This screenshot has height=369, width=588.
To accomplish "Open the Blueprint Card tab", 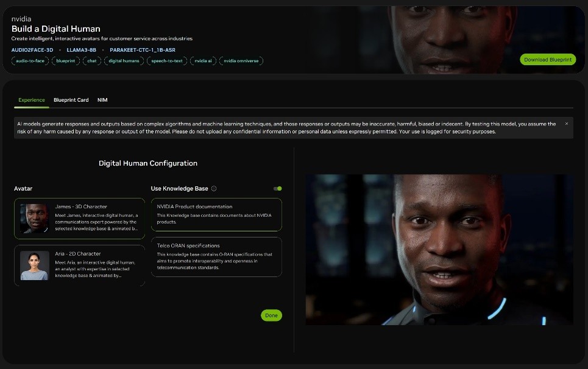I will [x=71, y=100].
